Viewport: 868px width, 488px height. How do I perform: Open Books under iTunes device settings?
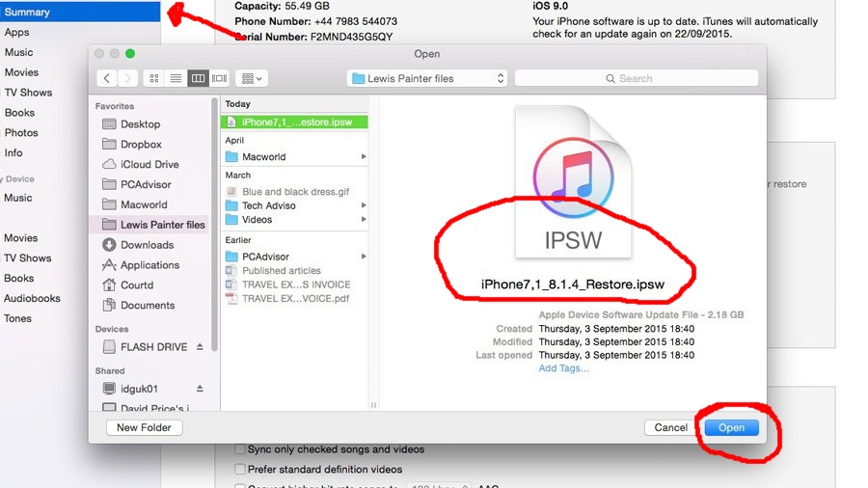19,112
